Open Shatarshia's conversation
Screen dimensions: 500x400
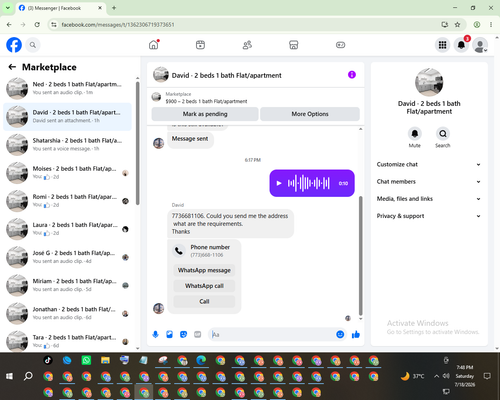[x=67, y=145]
